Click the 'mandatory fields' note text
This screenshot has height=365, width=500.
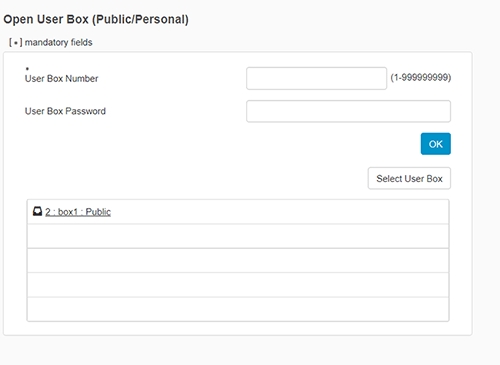click(59, 42)
